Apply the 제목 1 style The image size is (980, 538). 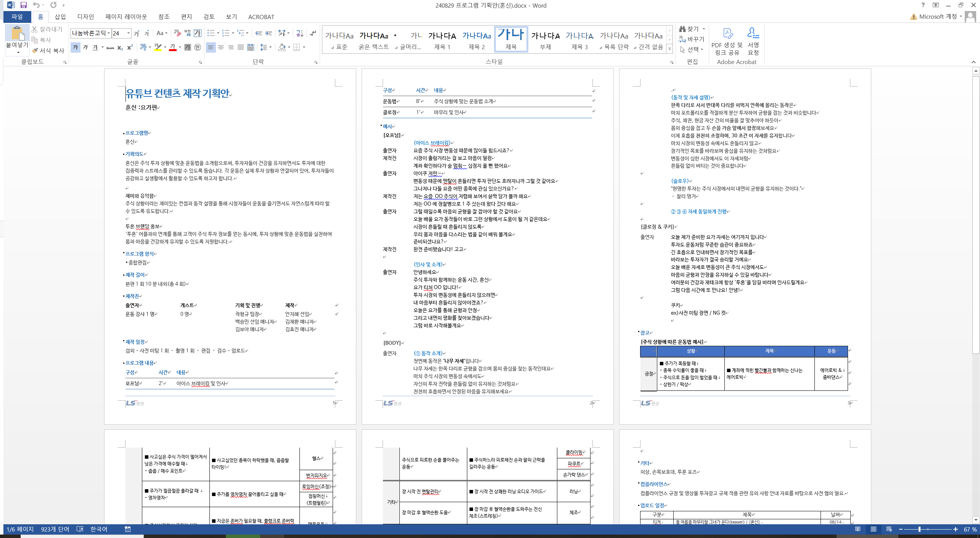click(x=442, y=40)
